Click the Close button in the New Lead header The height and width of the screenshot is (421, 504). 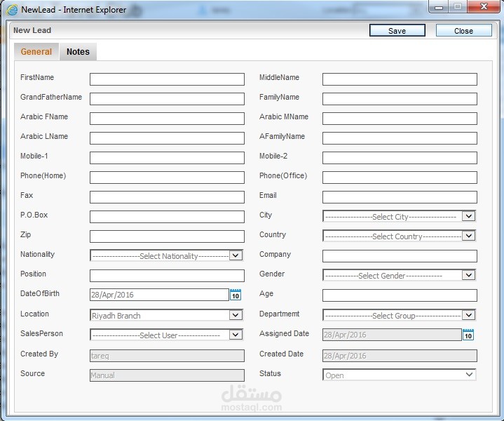click(464, 31)
